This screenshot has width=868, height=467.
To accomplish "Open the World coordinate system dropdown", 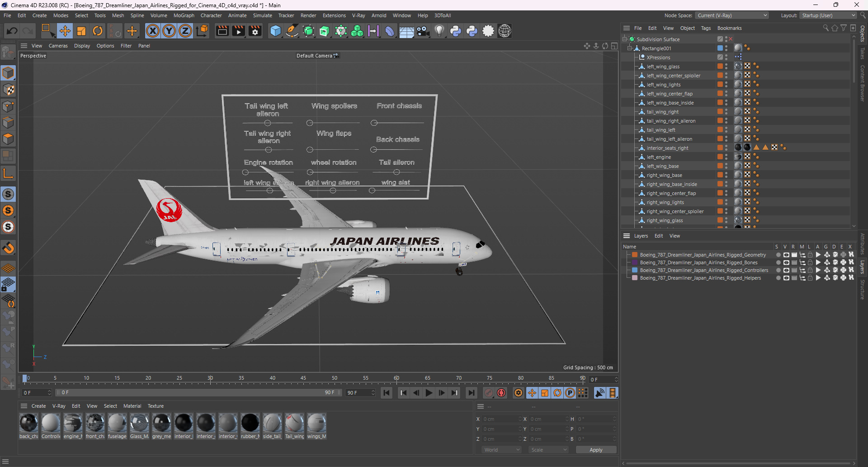I will tap(501, 450).
